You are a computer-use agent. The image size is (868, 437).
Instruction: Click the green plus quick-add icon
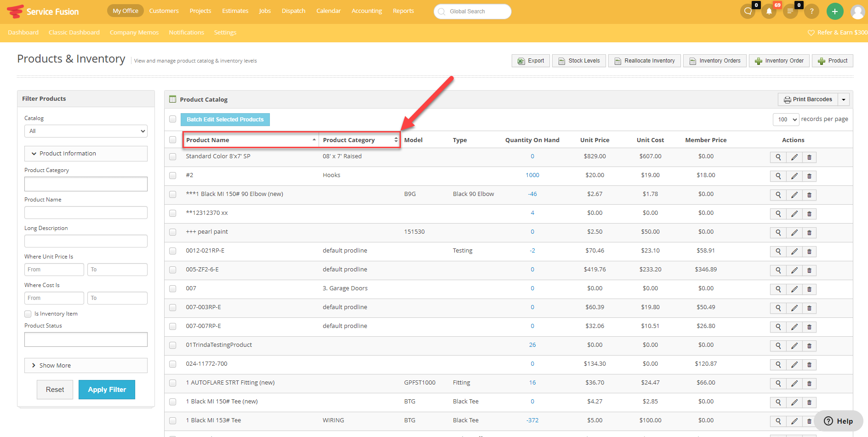pos(835,11)
